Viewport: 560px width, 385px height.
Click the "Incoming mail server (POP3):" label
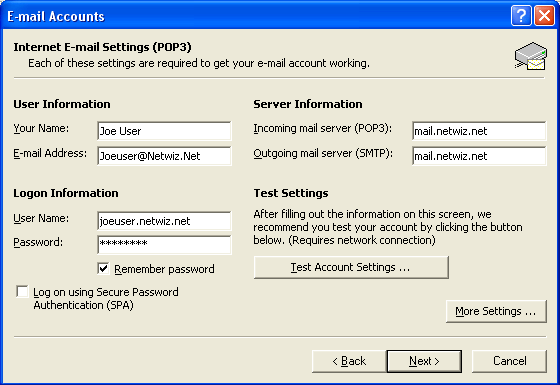pyautogui.click(x=322, y=128)
